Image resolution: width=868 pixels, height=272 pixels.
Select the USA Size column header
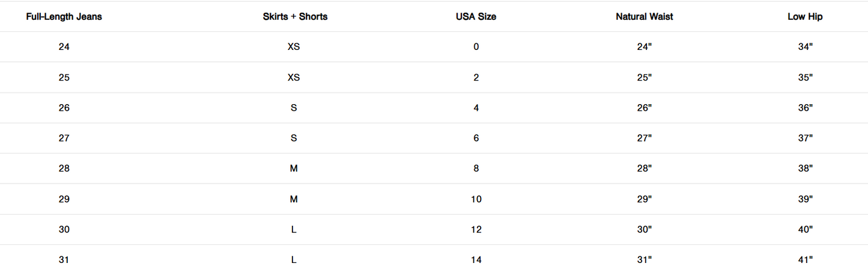(476, 17)
